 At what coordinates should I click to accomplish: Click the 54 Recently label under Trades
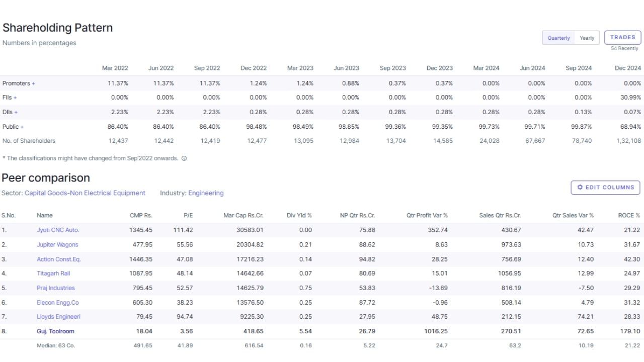coord(624,49)
